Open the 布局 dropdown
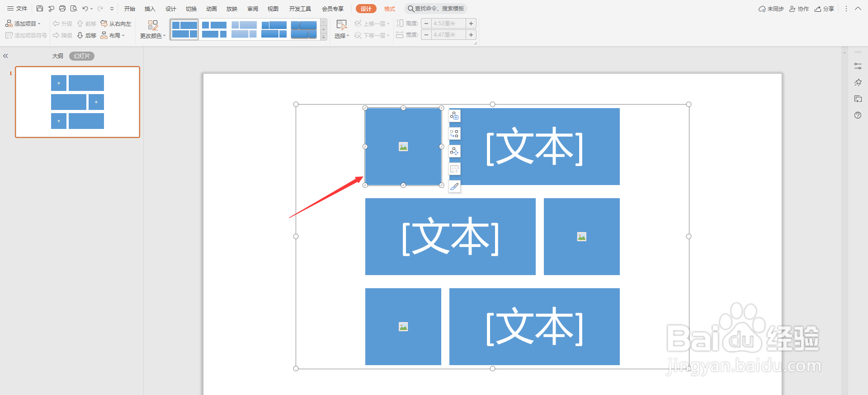 point(113,35)
